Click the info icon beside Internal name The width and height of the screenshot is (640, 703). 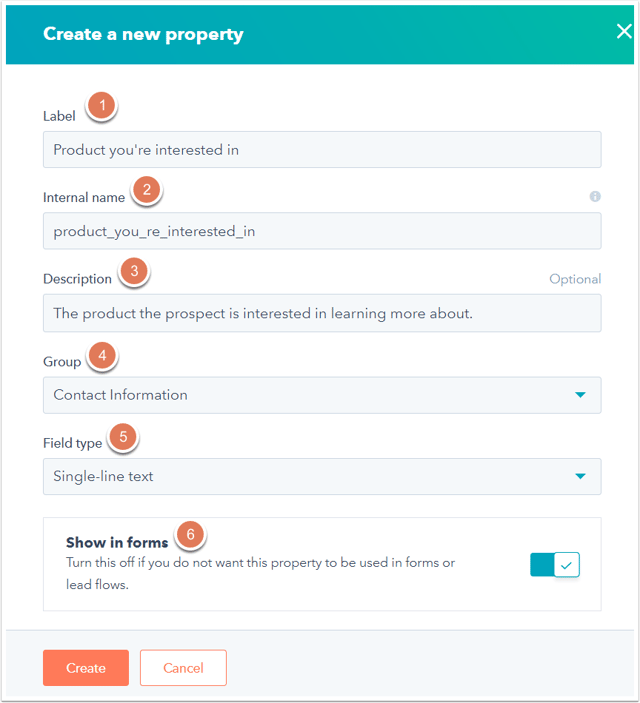(x=595, y=196)
